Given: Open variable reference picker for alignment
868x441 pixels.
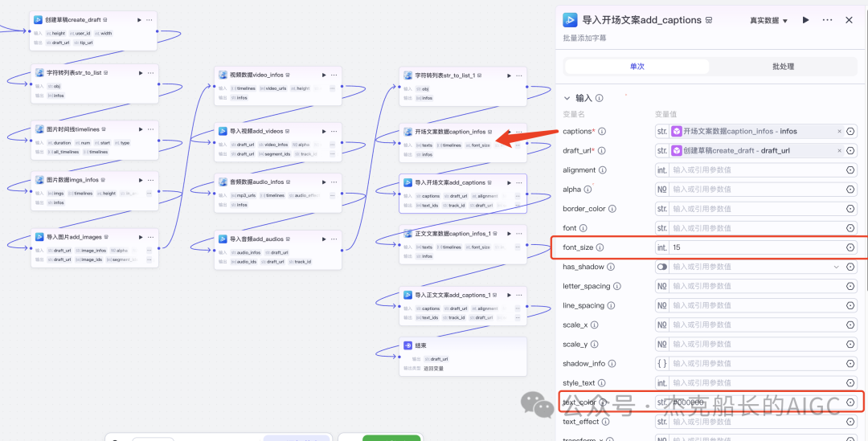Looking at the screenshot, I should coord(850,170).
